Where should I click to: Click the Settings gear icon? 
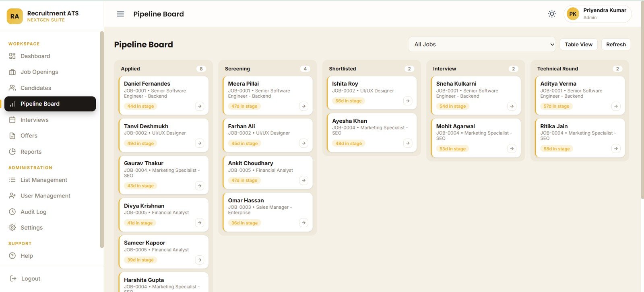[12, 228]
